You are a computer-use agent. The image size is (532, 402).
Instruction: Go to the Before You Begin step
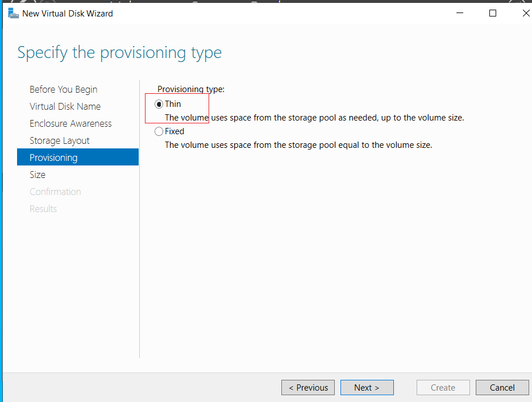point(64,89)
